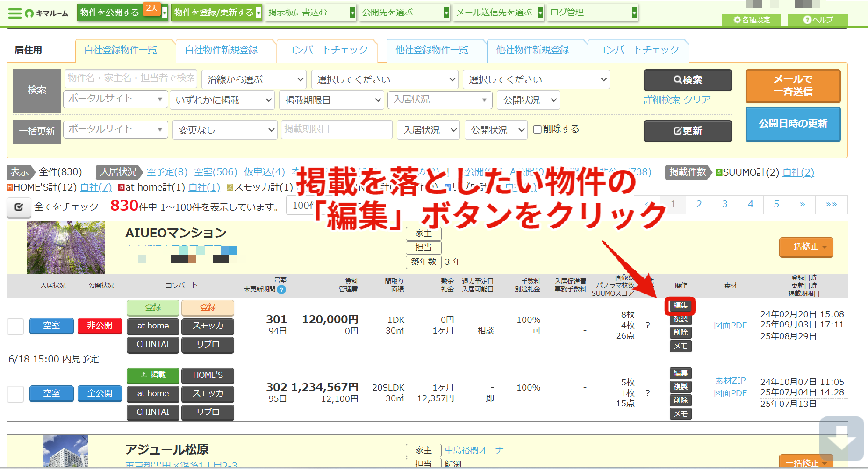Open the hamburger menu icon

pyautogui.click(x=15, y=13)
